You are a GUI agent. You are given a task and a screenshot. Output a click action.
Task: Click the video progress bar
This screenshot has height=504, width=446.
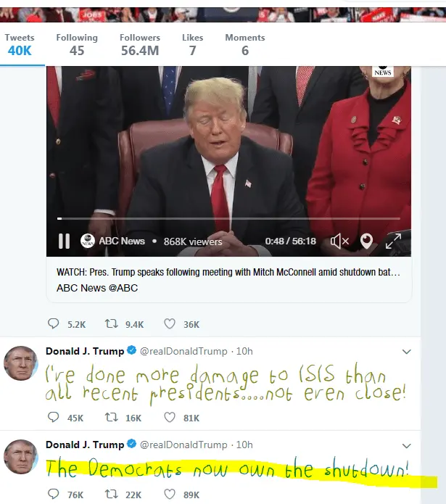pyautogui.click(x=228, y=218)
